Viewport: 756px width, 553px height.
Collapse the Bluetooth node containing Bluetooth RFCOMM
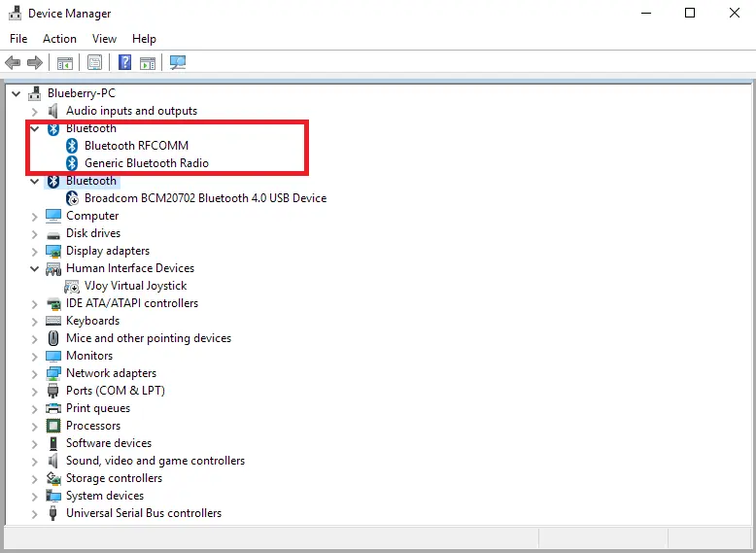click(x=34, y=128)
